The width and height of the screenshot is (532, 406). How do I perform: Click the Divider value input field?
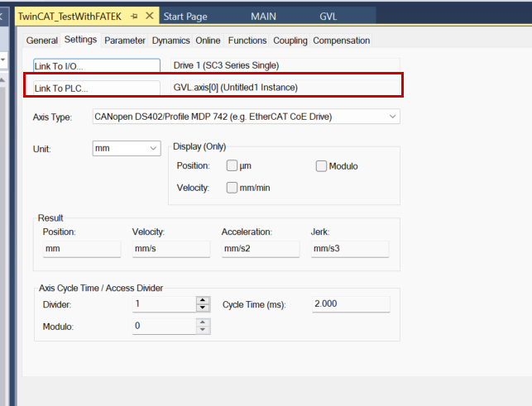click(x=164, y=304)
